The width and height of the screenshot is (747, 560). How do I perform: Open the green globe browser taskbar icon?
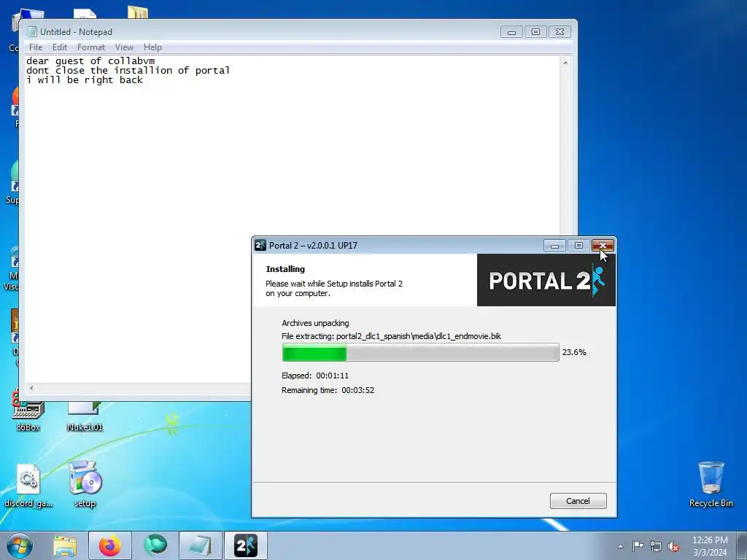155,545
